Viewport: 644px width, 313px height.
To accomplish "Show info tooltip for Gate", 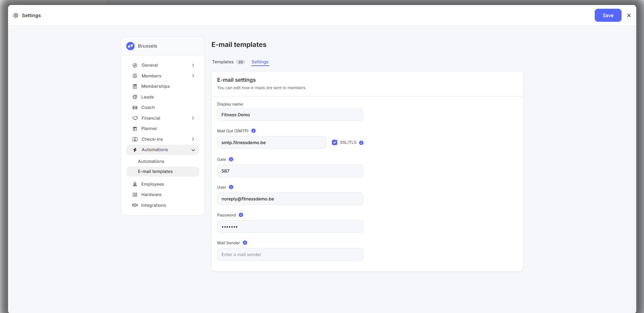I will coord(231,159).
